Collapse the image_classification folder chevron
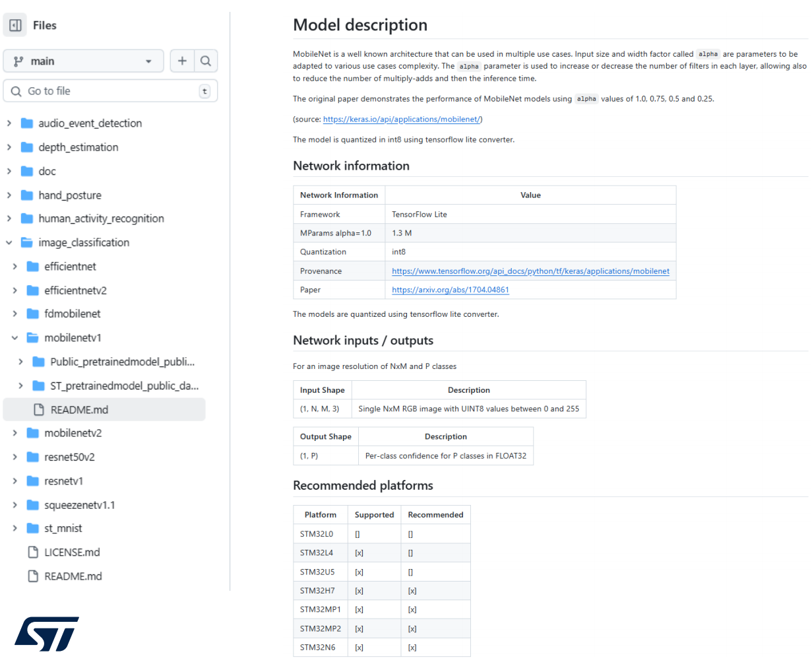Screen dimensions: 812x670 pyautogui.click(x=9, y=243)
